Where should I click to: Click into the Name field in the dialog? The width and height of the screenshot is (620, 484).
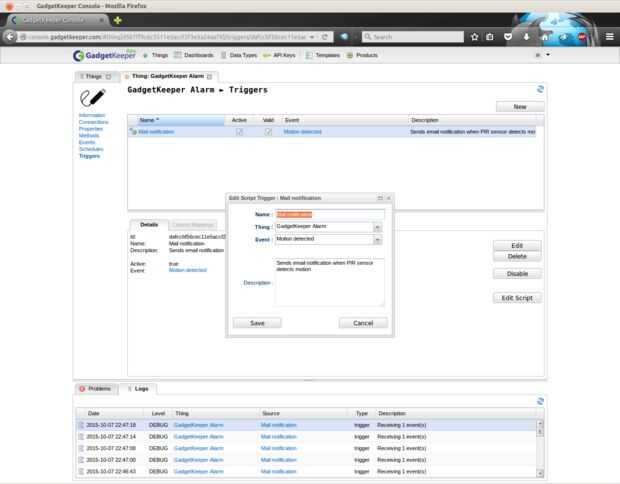click(x=329, y=214)
